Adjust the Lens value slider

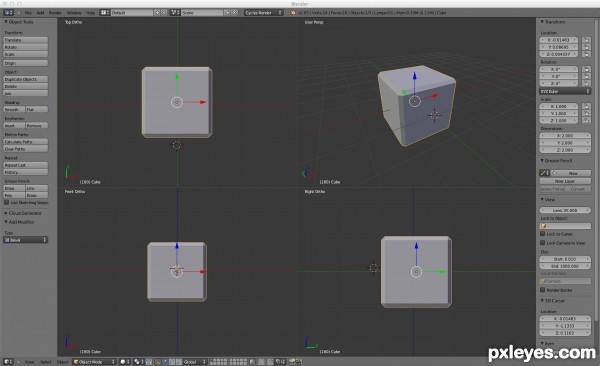click(x=565, y=211)
